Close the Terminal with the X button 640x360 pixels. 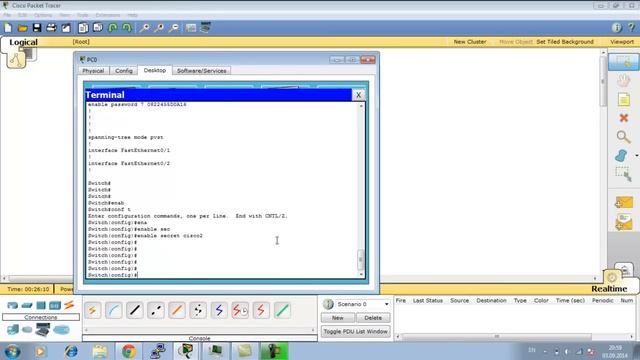(x=358, y=95)
